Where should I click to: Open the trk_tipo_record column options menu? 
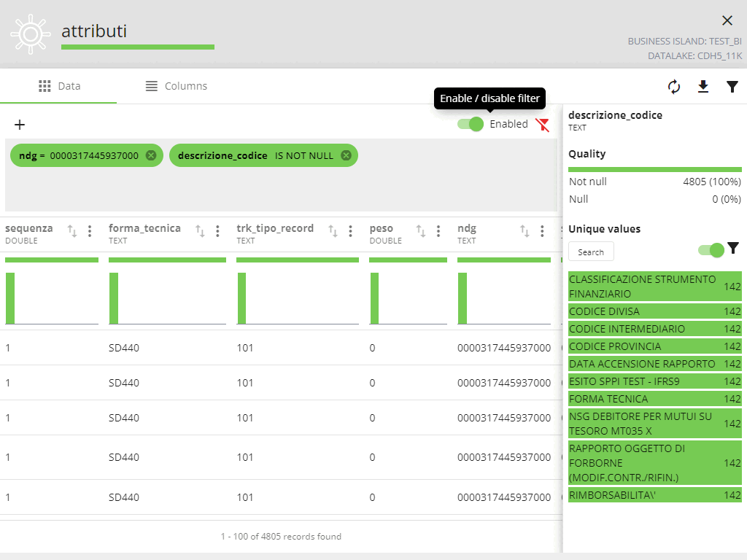coord(350,231)
